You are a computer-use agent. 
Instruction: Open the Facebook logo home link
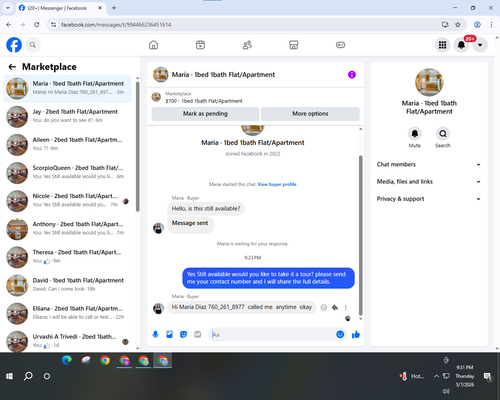pos(14,45)
